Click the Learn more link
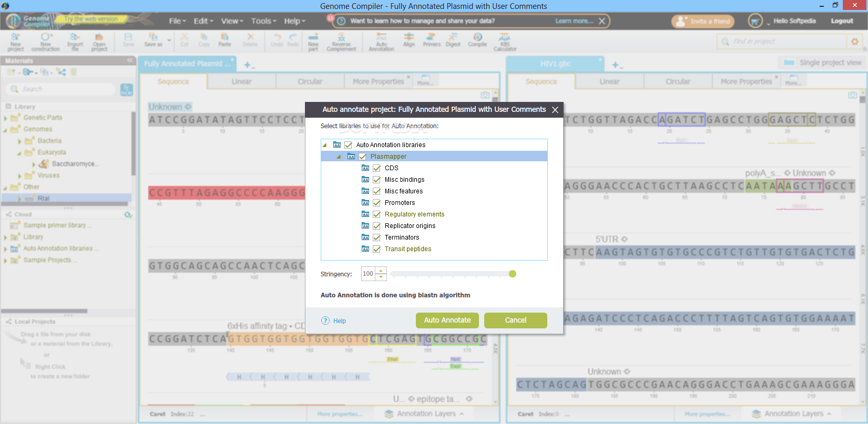This screenshot has height=424, width=868. coord(574,21)
